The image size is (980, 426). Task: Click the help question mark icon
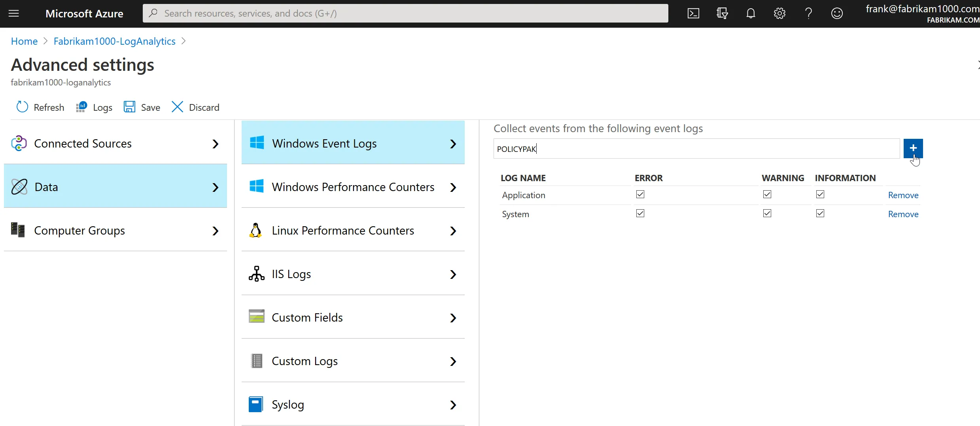pyautogui.click(x=808, y=13)
